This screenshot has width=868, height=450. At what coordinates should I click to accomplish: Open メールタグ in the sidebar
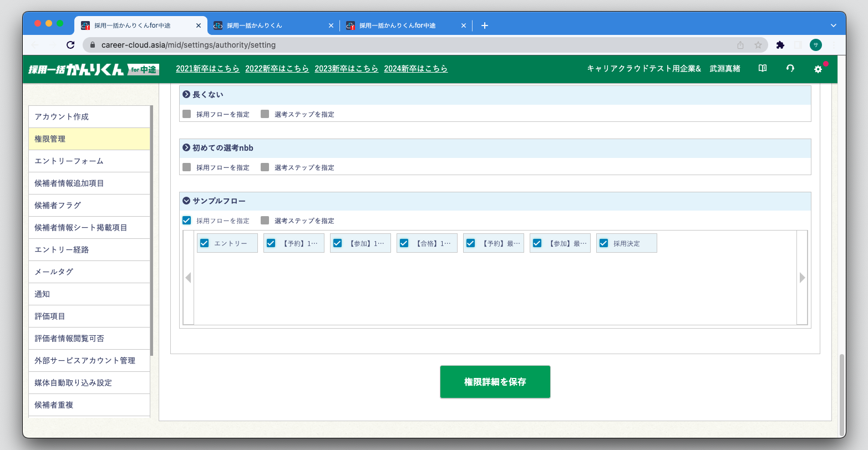tap(89, 272)
